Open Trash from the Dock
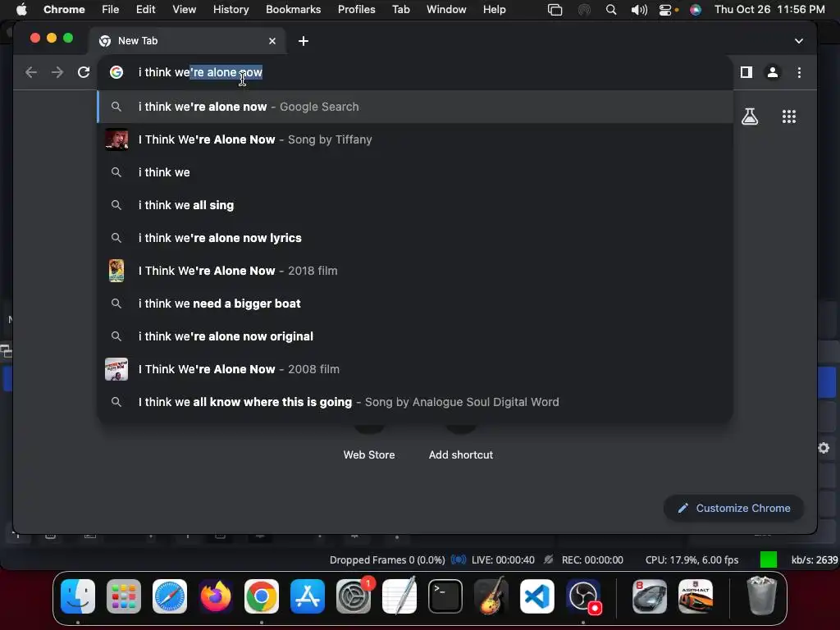Viewport: 840px width, 630px height. [761, 596]
